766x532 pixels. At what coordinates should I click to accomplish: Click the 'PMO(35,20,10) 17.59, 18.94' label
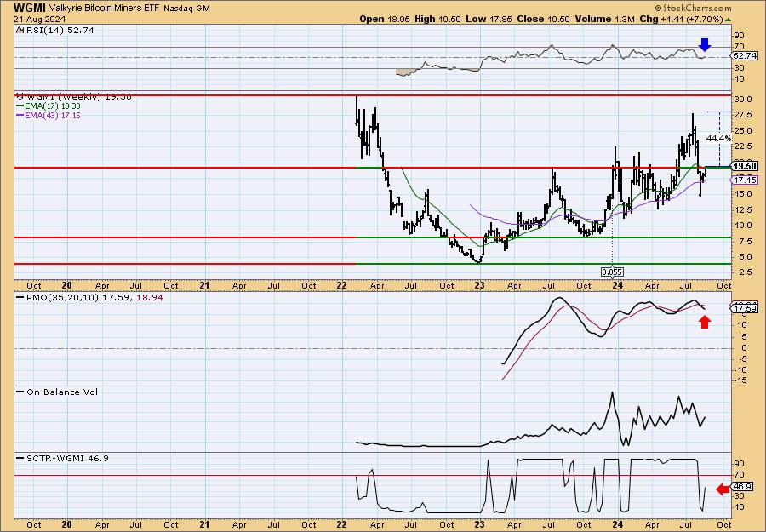point(94,297)
